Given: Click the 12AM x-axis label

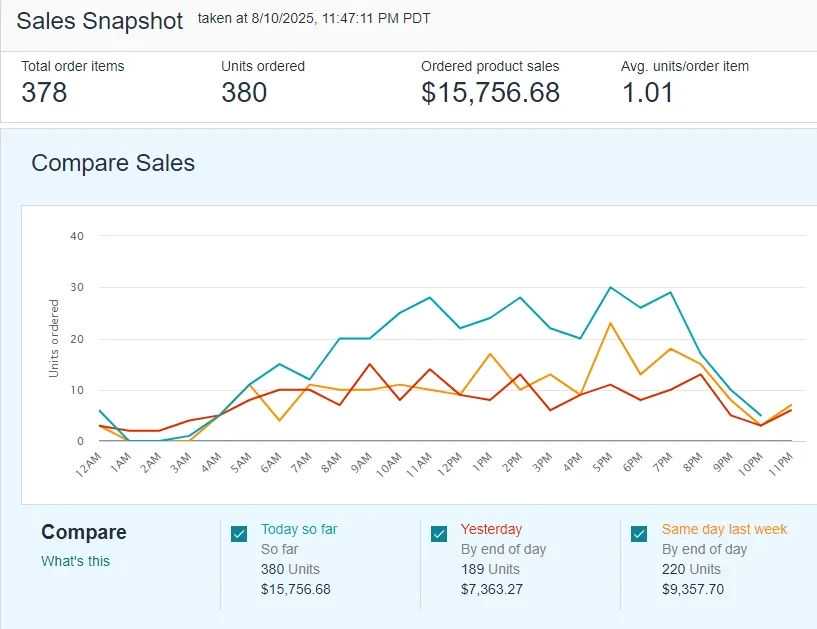Looking at the screenshot, I should tap(90, 465).
